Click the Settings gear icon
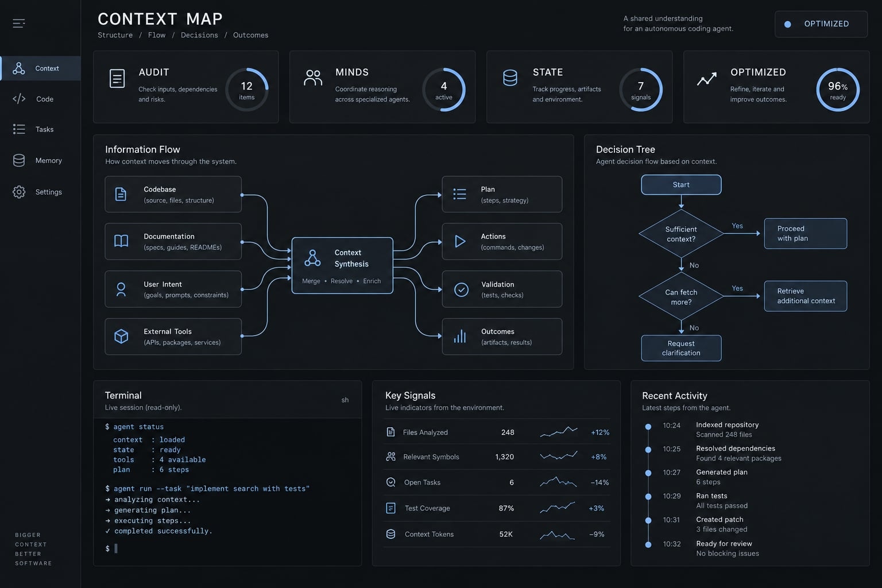 [x=19, y=192]
